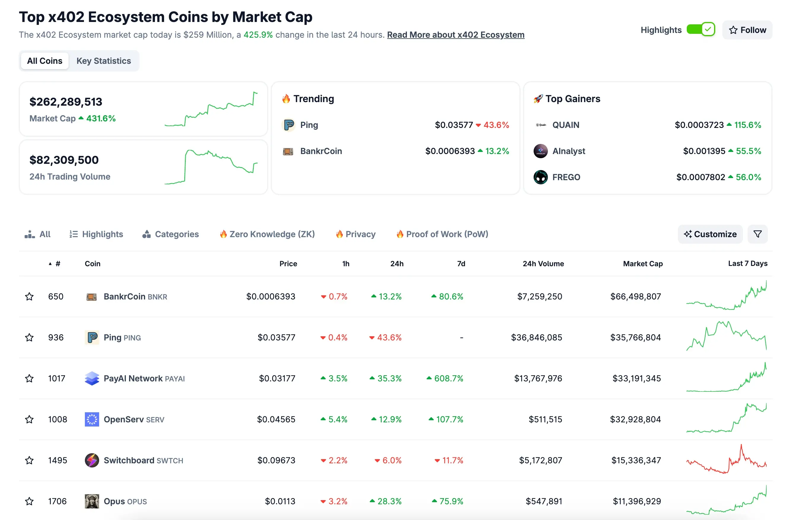This screenshot has width=812, height=520.
Task: Click the Opus coin icon
Action: click(x=91, y=501)
